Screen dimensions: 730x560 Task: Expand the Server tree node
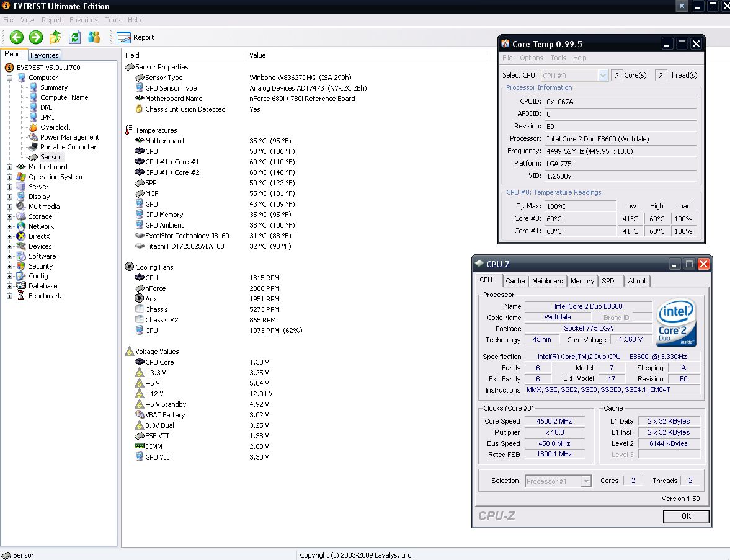coord(9,187)
